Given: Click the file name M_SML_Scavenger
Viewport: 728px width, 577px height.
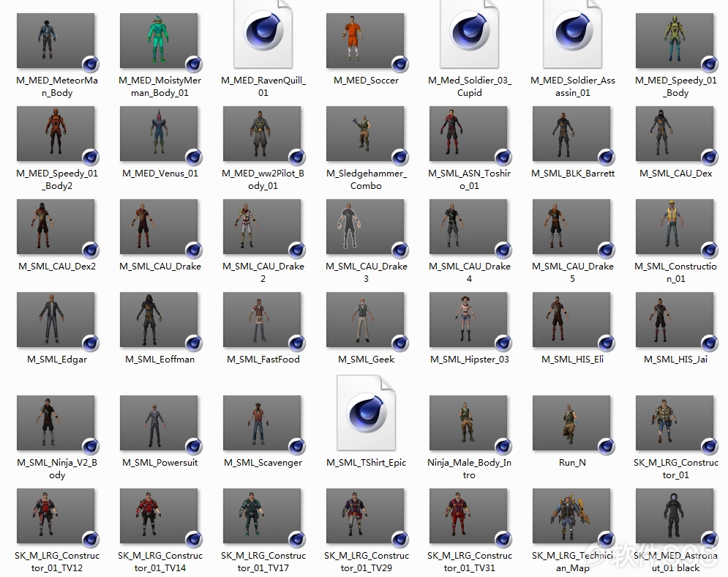Looking at the screenshot, I should (263, 462).
